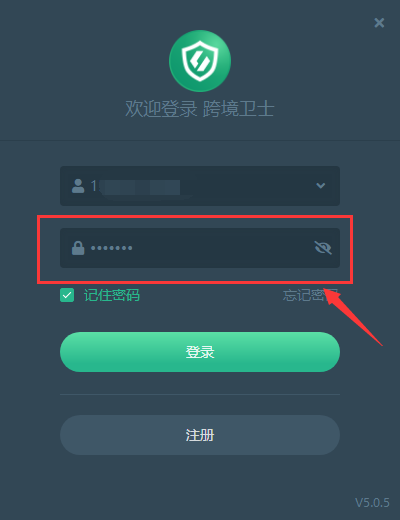Click the red arrow annotation tip

327,291
